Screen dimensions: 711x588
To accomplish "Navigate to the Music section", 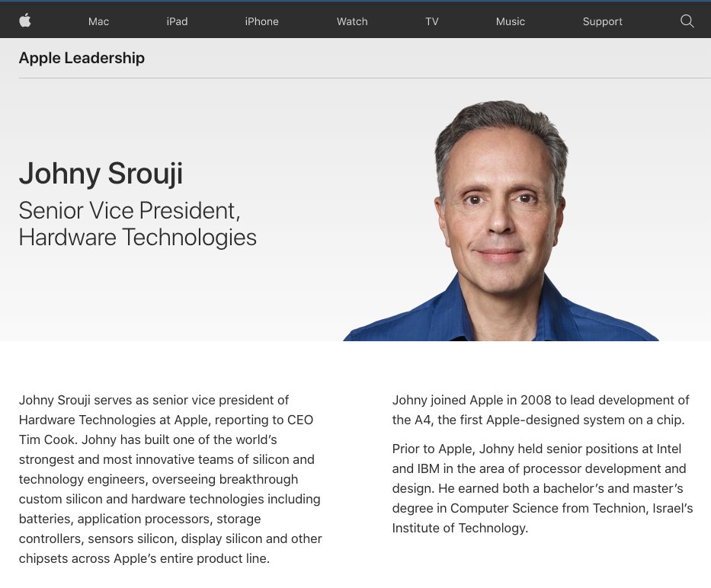I will pos(510,21).
